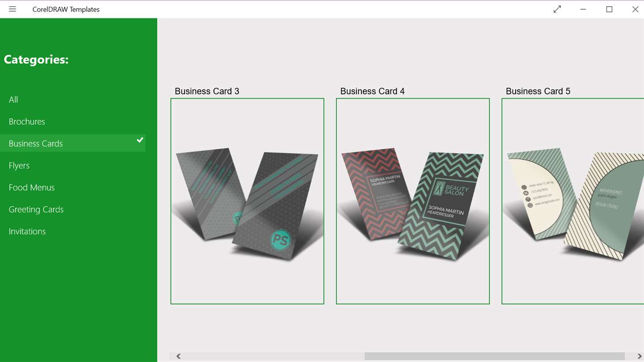Select the Business Card 4 zigzag template
644x362 pixels.
pyautogui.click(x=413, y=201)
